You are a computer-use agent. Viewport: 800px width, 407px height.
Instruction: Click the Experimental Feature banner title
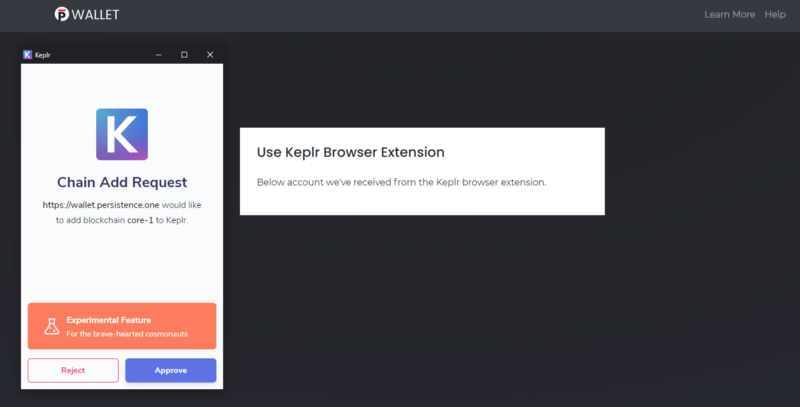[109, 320]
